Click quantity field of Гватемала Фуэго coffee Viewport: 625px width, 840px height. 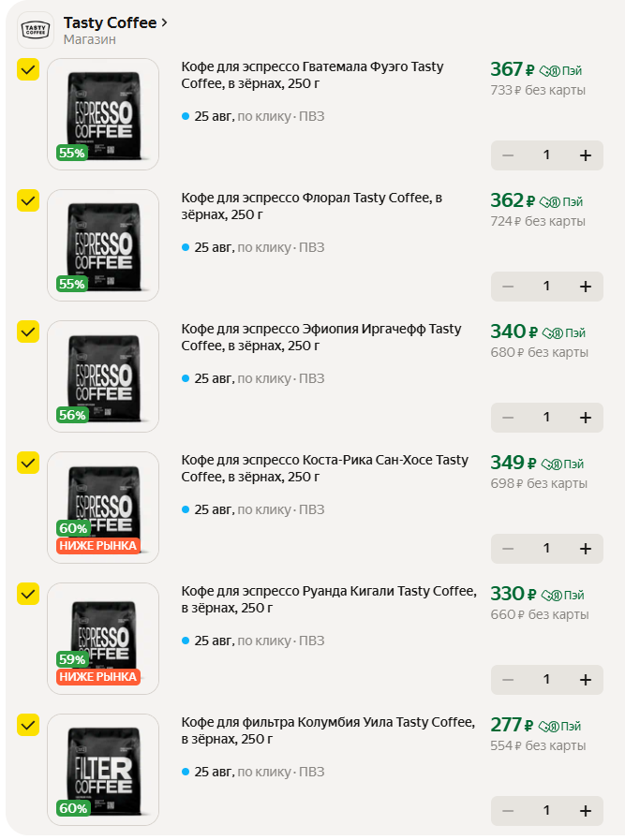pos(546,155)
